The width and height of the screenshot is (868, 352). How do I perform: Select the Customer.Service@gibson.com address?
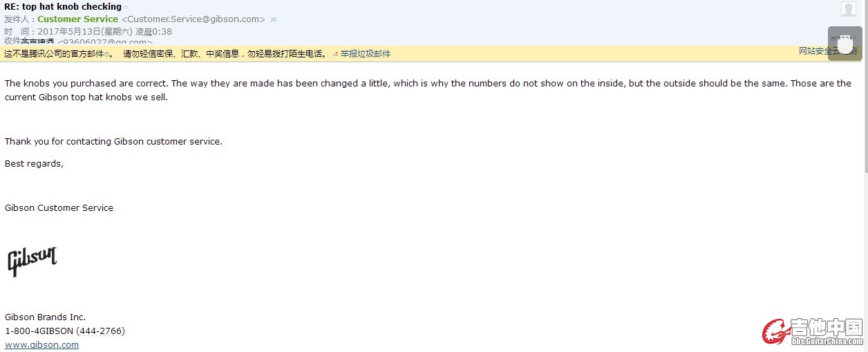point(194,19)
